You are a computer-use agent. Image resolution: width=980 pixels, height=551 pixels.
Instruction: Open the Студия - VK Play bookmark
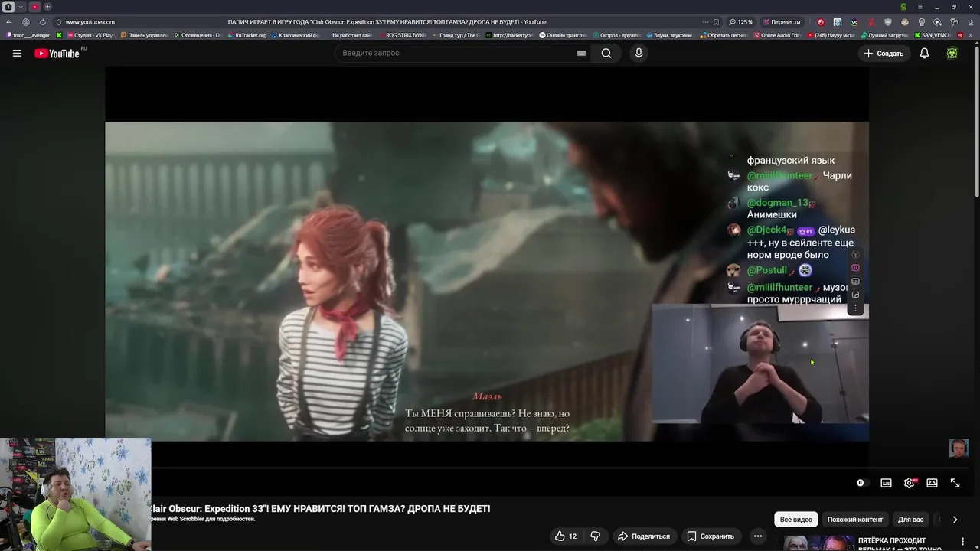(x=90, y=35)
